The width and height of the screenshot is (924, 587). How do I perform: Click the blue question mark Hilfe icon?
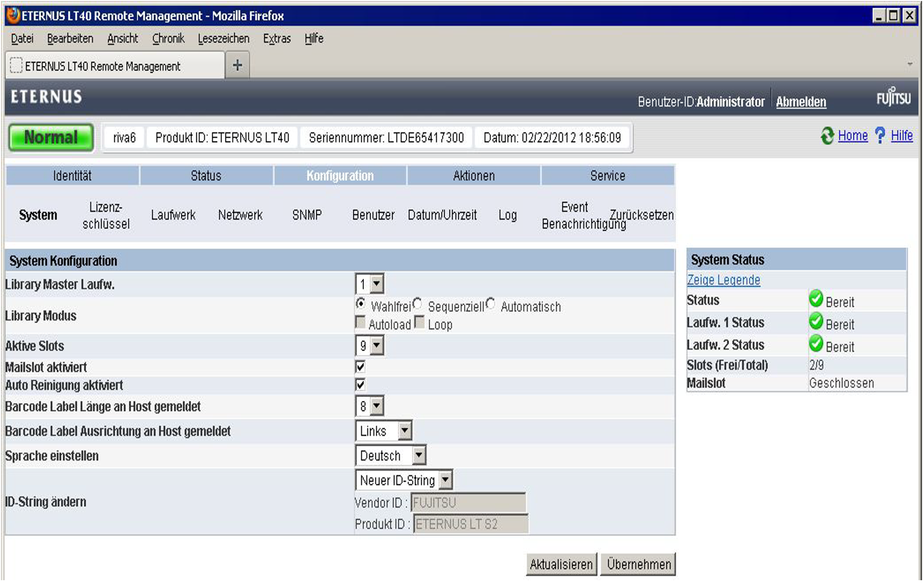pos(880,135)
